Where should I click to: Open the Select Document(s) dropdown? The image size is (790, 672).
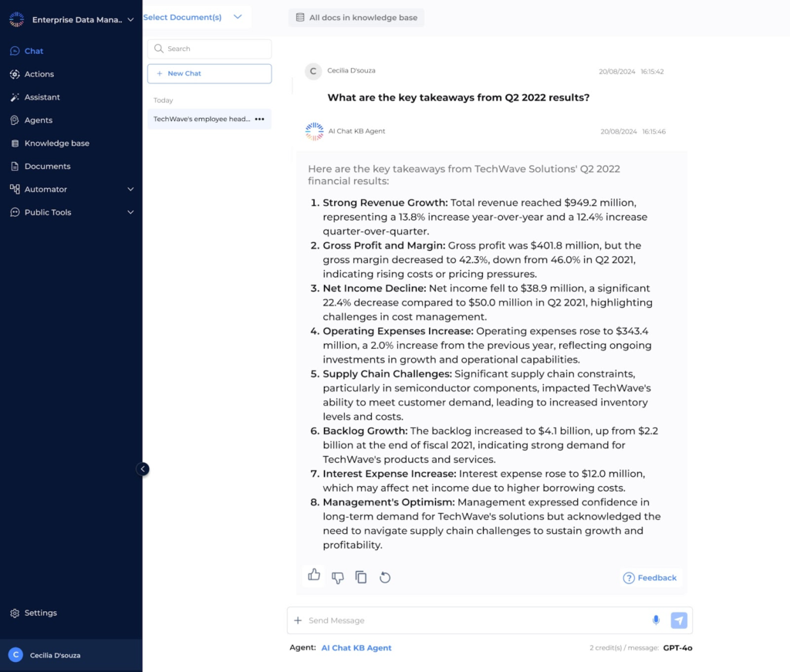[189, 17]
